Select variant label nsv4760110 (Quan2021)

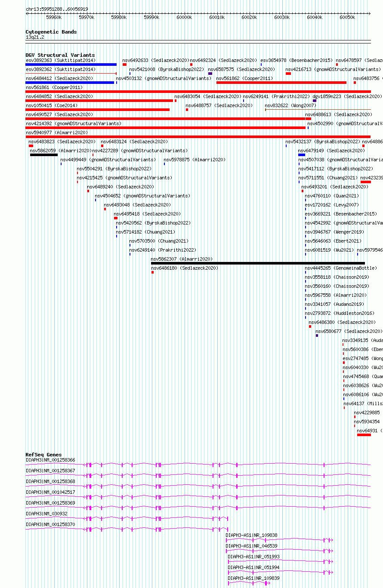pyautogui.click(x=332, y=196)
